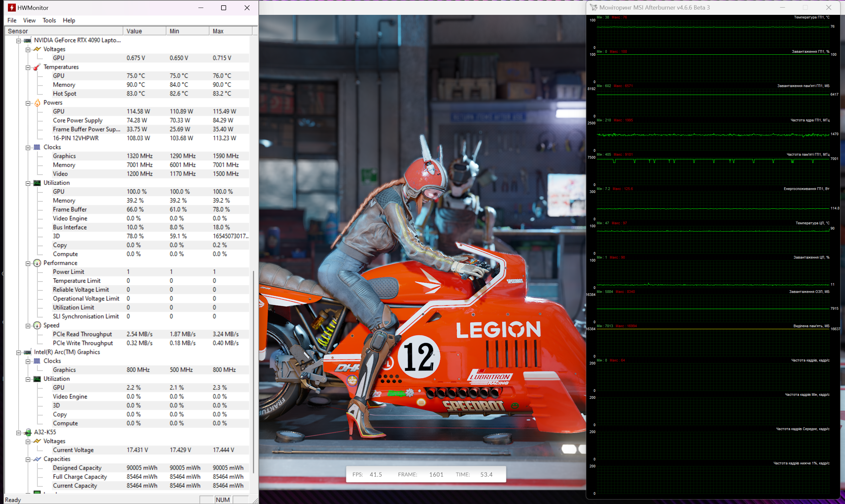845x504 pixels.
Task: Collapse the Intel Arc Graphics node
Action: pyautogui.click(x=19, y=353)
